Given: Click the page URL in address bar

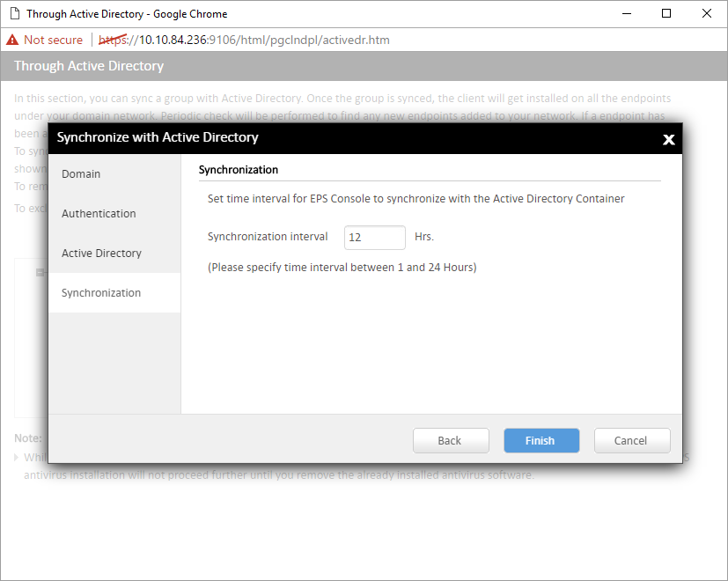Looking at the screenshot, I should (244, 40).
